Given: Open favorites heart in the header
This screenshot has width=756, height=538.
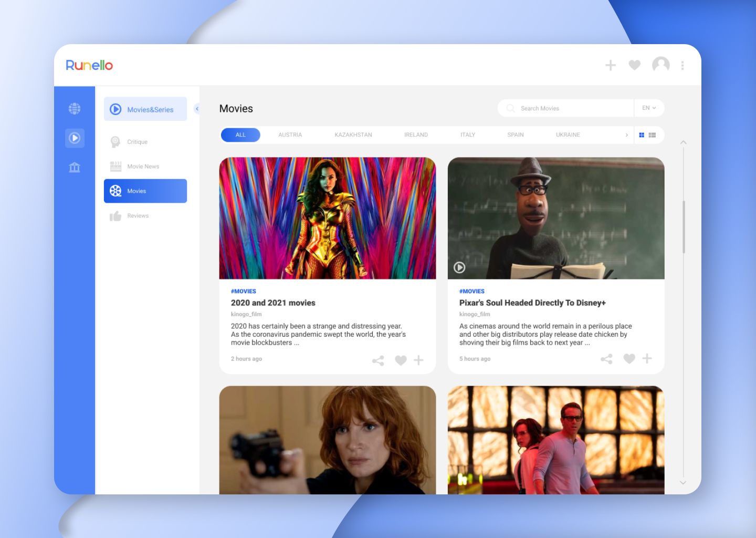Looking at the screenshot, I should click(x=635, y=65).
